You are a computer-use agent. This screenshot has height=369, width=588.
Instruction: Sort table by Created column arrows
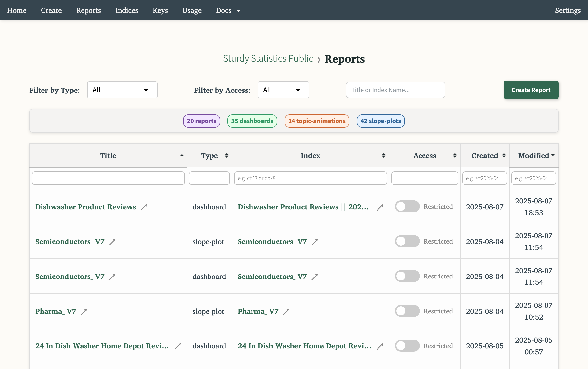coord(504,156)
